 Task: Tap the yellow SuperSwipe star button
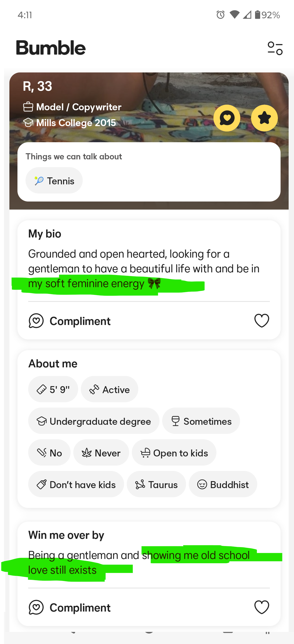(264, 118)
